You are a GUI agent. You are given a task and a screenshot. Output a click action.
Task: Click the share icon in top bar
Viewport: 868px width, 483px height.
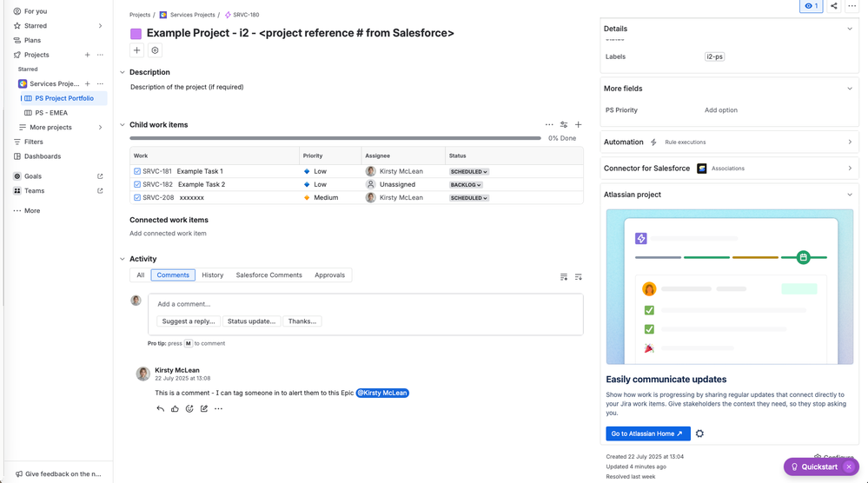point(834,6)
